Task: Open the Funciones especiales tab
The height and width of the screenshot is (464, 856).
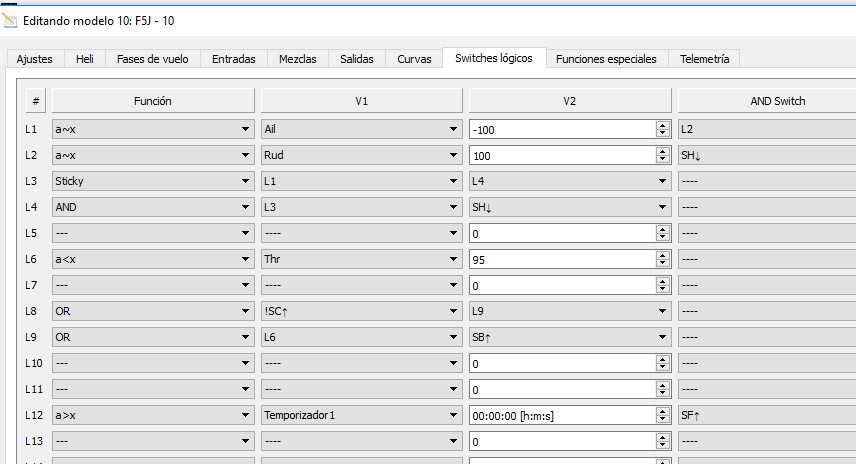Action: (606, 59)
